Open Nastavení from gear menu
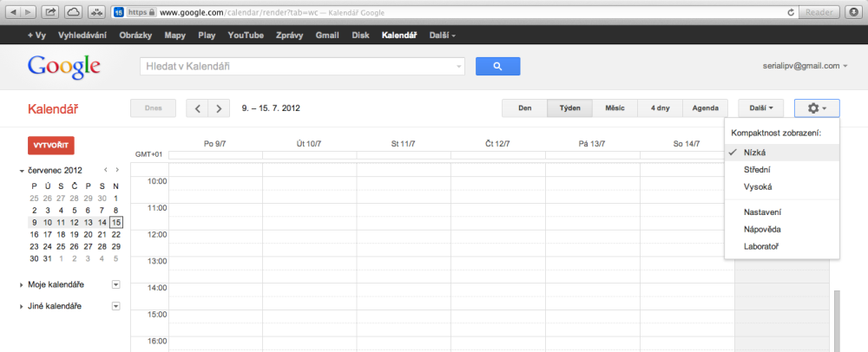This screenshot has width=868, height=352. (782, 212)
